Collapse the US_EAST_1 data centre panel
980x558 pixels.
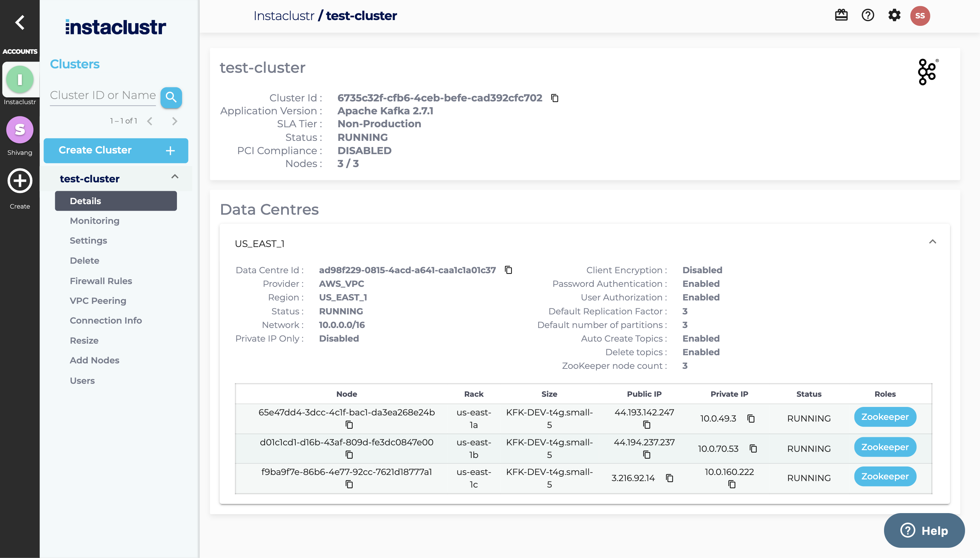click(x=932, y=242)
